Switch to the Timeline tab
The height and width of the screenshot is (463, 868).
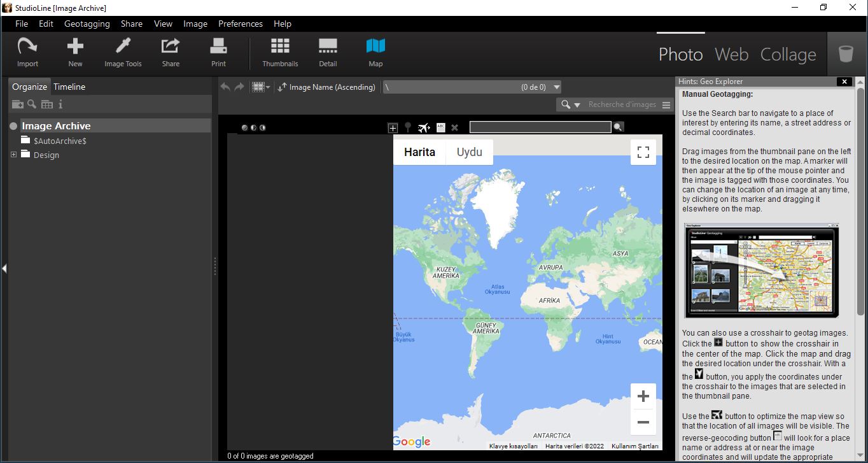69,87
